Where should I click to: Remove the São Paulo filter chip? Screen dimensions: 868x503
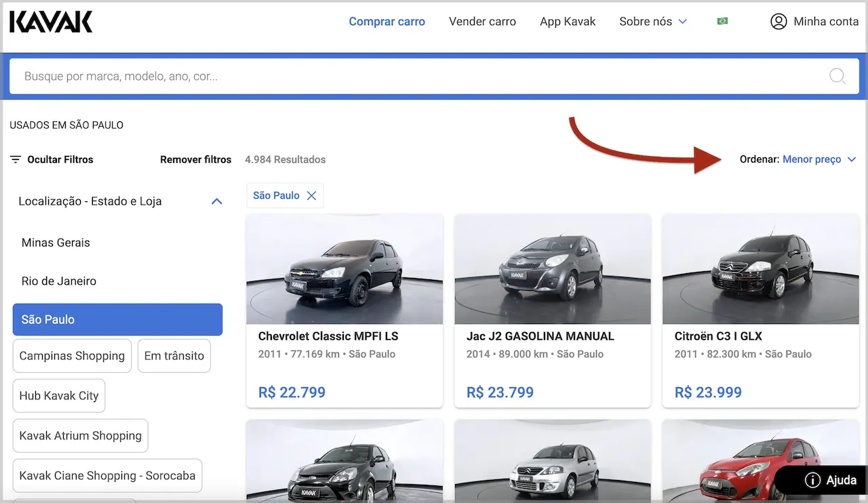(312, 195)
